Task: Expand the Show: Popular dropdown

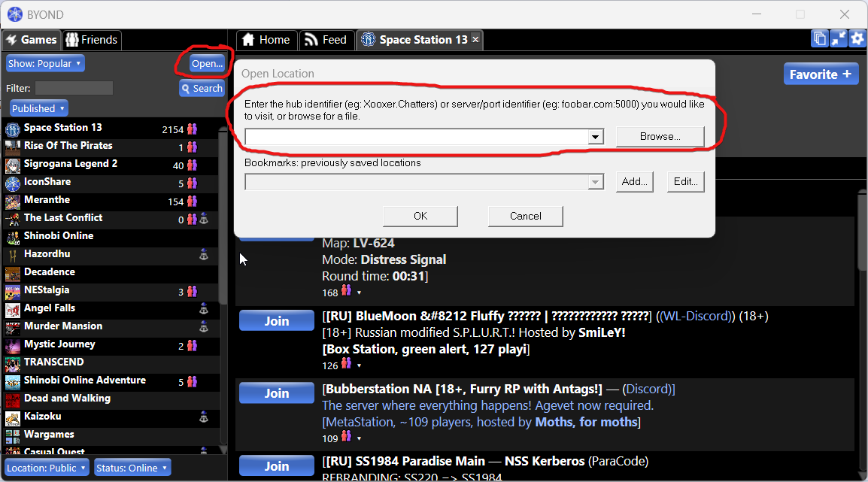Action: [45, 64]
